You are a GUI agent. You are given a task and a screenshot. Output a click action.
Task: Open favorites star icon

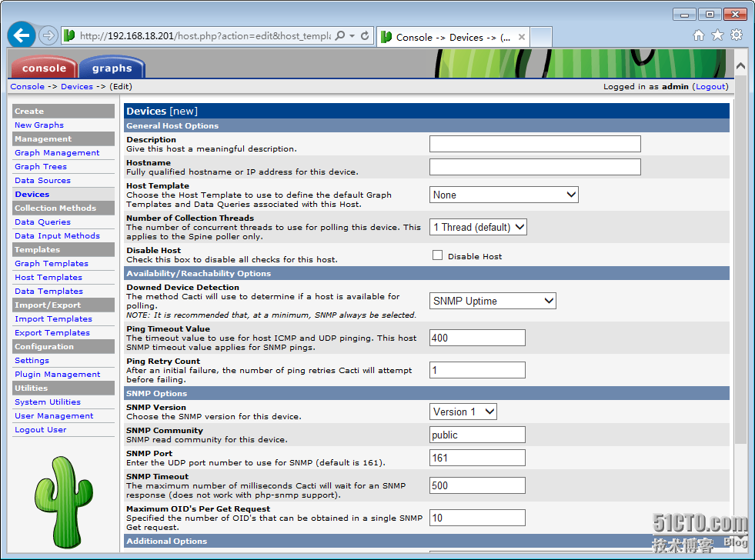[717, 35]
